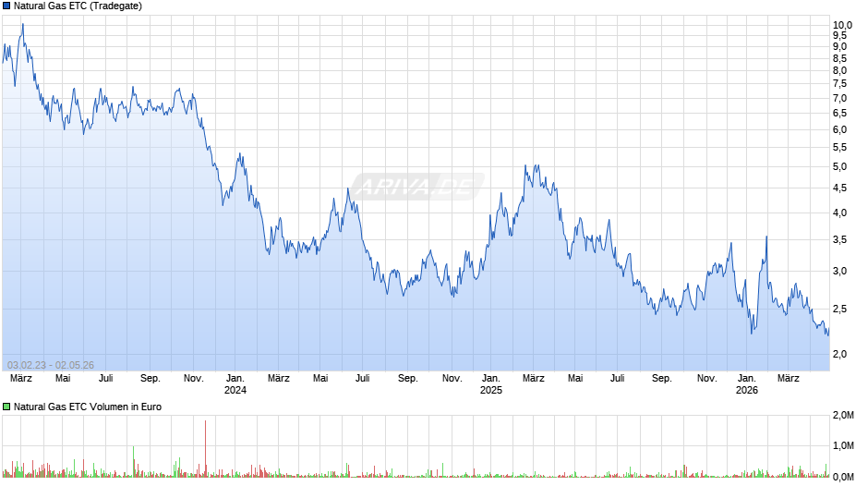Click the blue Natural Gas ETC legend square
Screen dimensions: 868x486
(6, 6)
